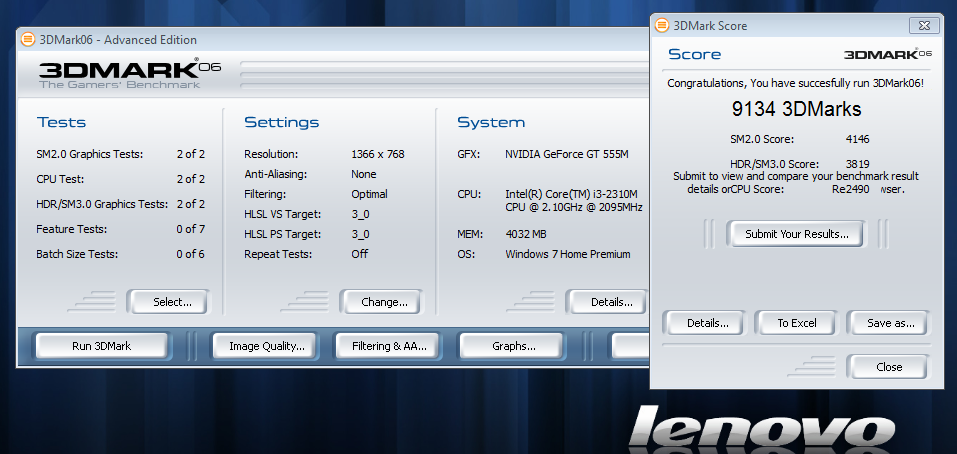Screen dimensions: 957x454
Task: Click the SM2.0 Score value 4146
Action: (858, 139)
